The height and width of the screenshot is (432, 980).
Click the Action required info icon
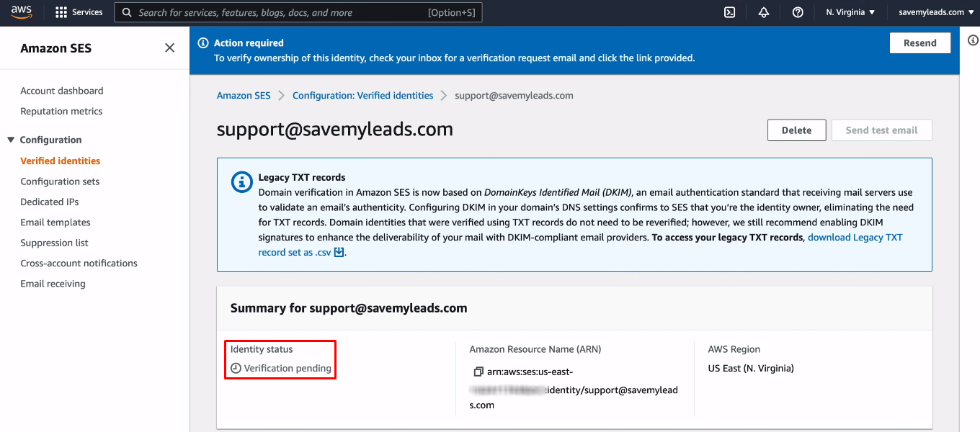tap(203, 43)
